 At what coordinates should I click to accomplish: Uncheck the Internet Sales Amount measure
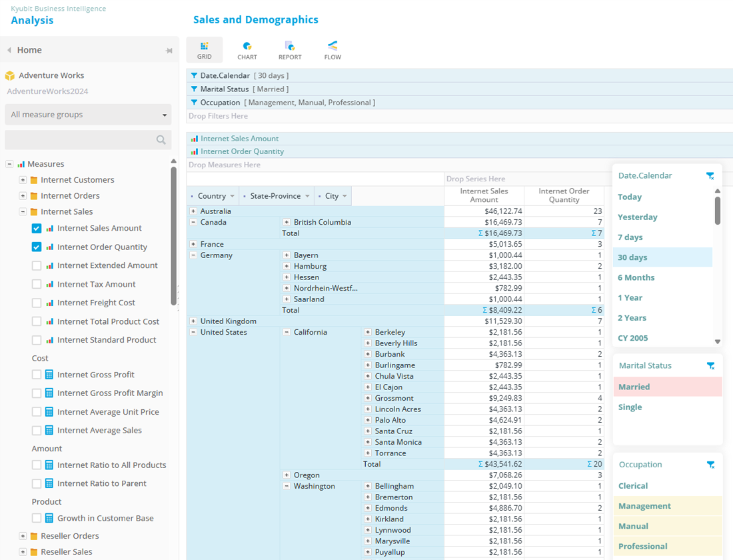(x=37, y=228)
